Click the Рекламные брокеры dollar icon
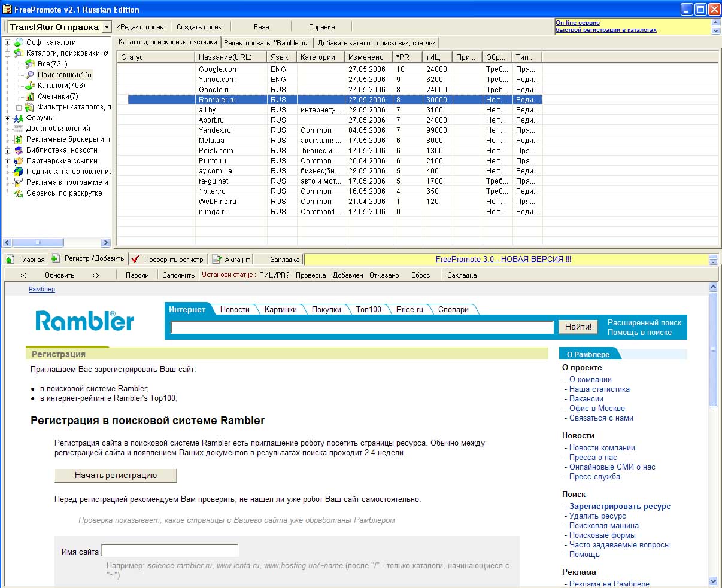The image size is (722, 588). coord(19,139)
